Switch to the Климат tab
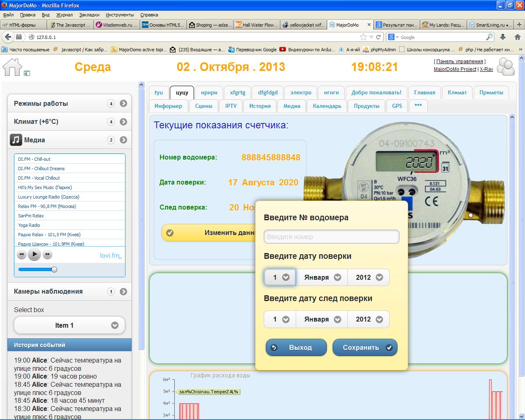 pyautogui.click(x=457, y=92)
